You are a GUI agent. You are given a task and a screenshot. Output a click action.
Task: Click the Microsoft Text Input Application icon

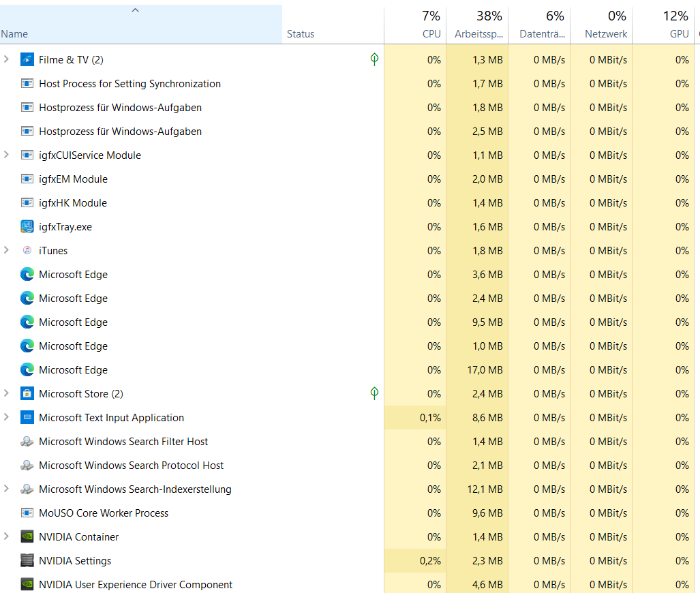tap(27, 418)
